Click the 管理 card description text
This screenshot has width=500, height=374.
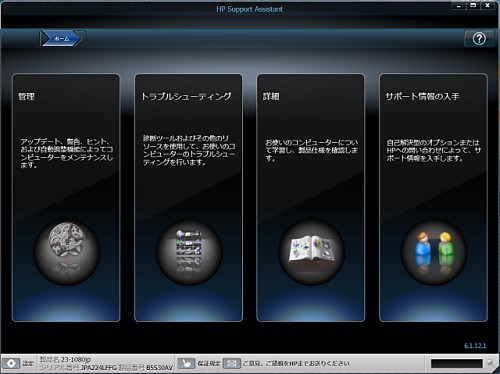[67, 153]
